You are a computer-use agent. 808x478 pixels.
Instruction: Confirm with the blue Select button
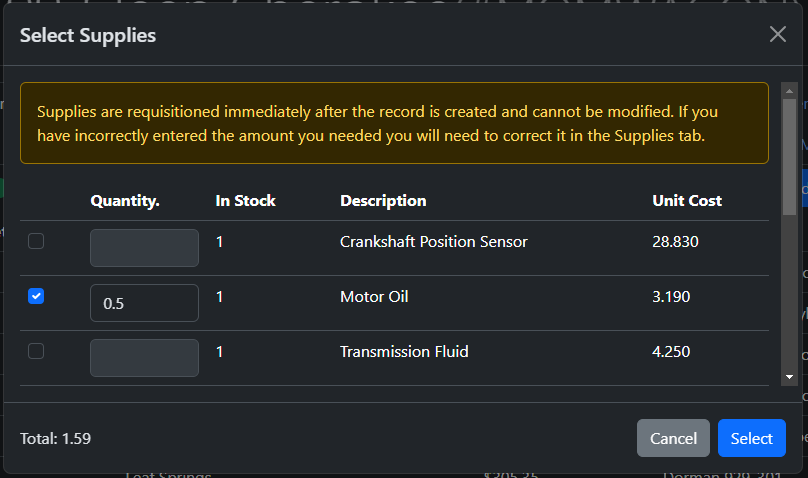(x=751, y=438)
